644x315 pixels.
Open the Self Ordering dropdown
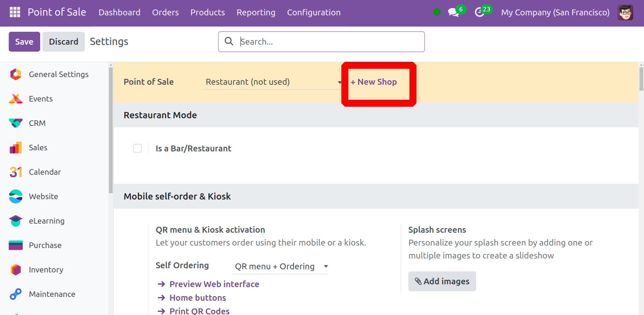click(281, 267)
